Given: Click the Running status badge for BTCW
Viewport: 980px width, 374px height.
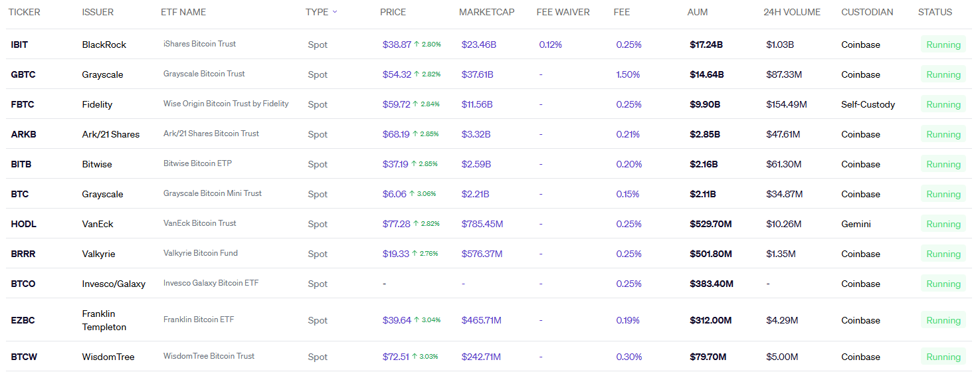Looking at the screenshot, I should point(943,357).
